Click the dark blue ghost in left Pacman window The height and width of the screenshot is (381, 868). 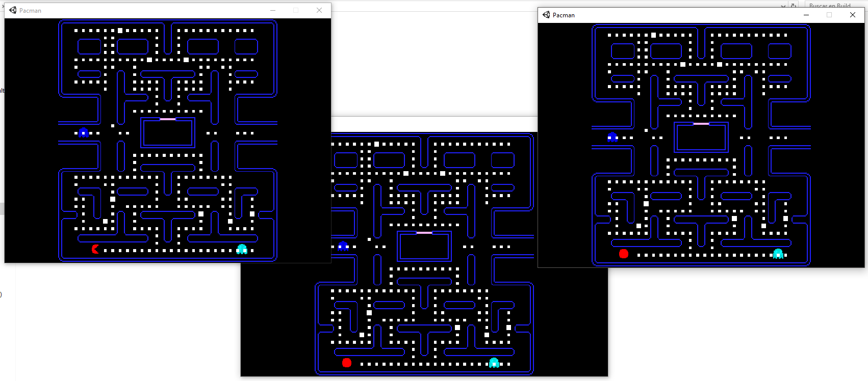(x=84, y=132)
